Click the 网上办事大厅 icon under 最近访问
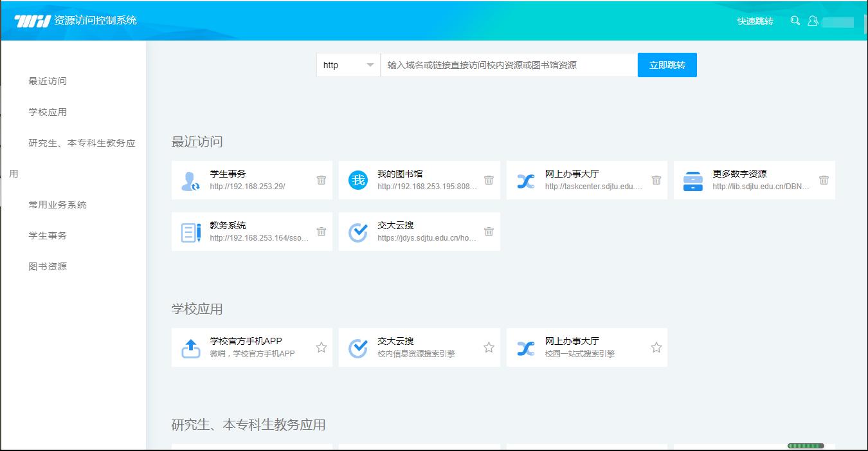The width and height of the screenshot is (868, 451). point(526,181)
